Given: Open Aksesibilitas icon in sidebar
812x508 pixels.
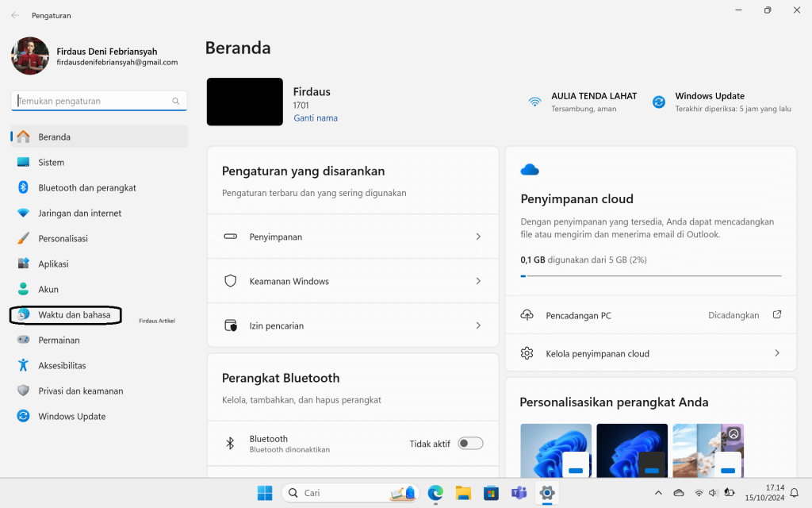Looking at the screenshot, I should pyautogui.click(x=23, y=365).
